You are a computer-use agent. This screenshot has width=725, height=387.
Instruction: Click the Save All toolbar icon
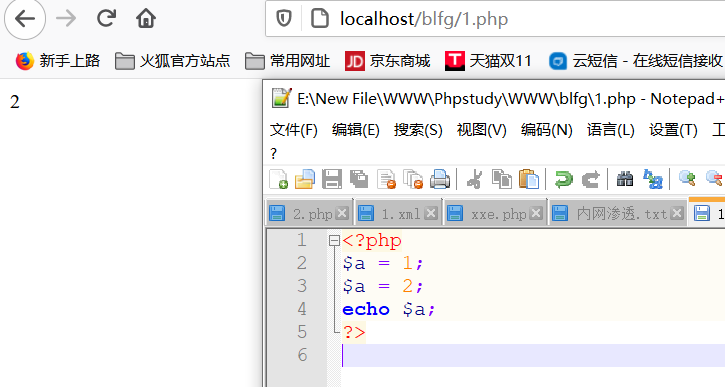point(359,179)
